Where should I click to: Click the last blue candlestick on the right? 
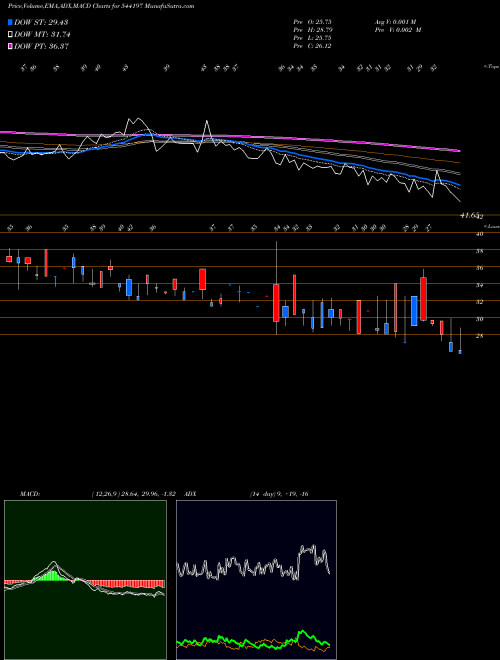[x=460, y=351]
